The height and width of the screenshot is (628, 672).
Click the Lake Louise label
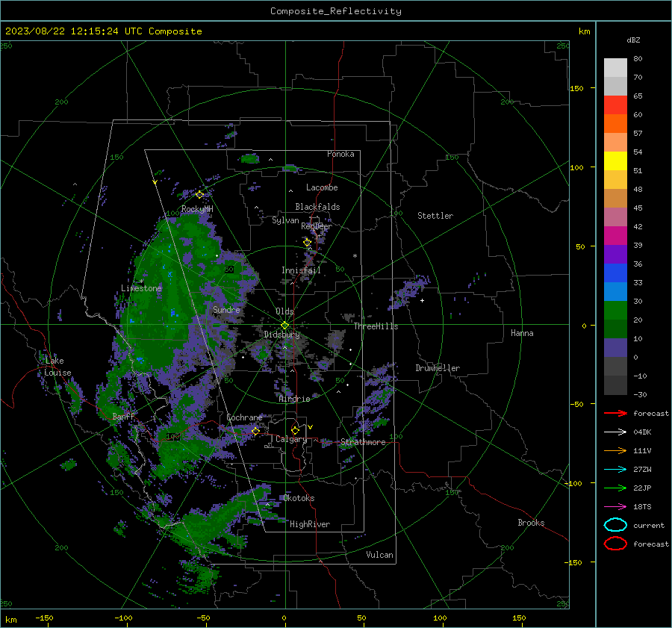[57, 367]
